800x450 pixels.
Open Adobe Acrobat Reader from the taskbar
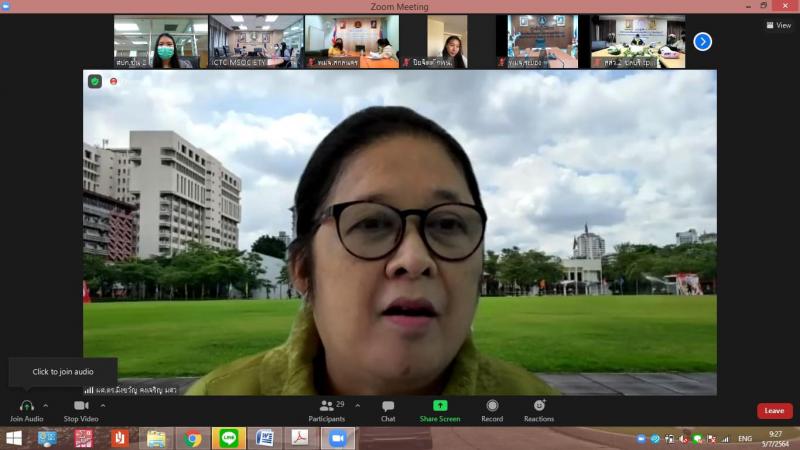pos(300,438)
